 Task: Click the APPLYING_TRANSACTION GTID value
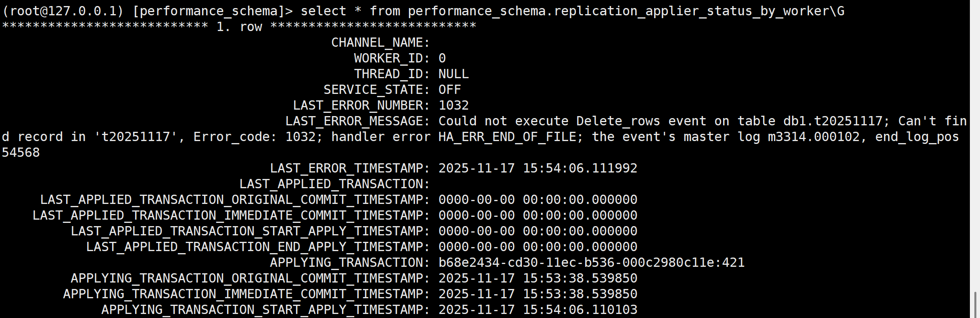click(x=591, y=262)
